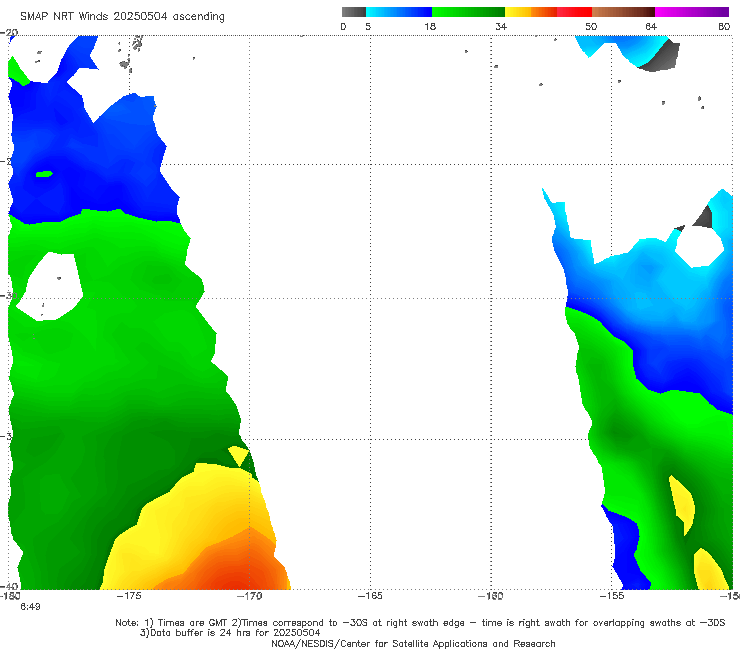
Task: Click the gray segment of the color bar
Action: [354, 12]
